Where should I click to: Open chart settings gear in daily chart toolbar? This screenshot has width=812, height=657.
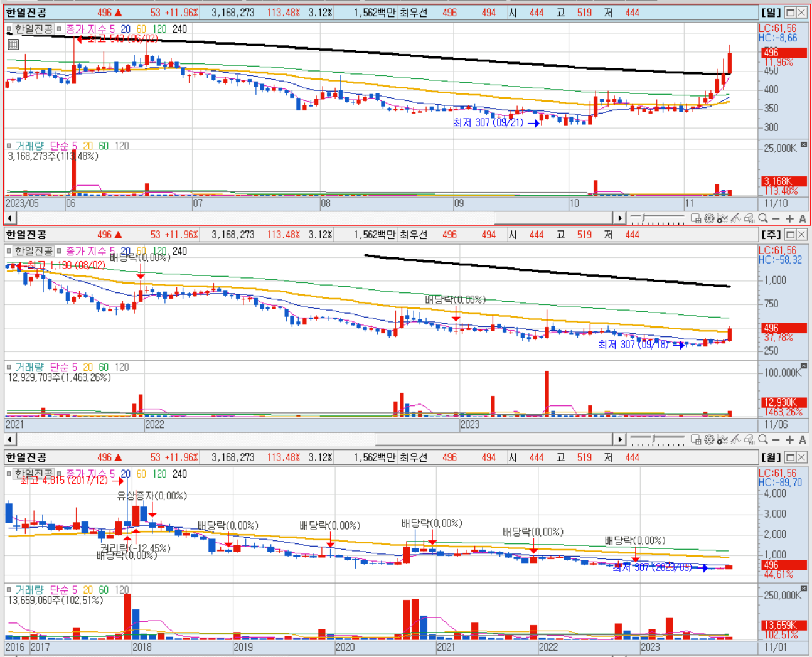709,218
